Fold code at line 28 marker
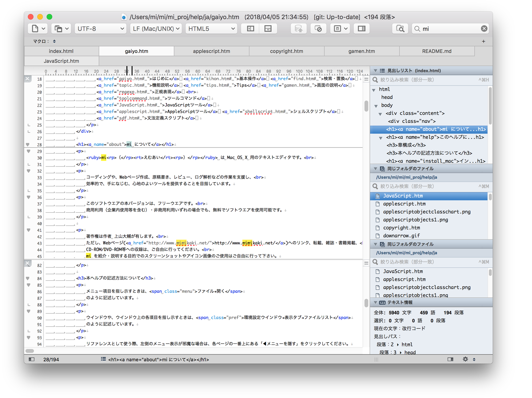This screenshot has height=398, width=532. click(28, 145)
